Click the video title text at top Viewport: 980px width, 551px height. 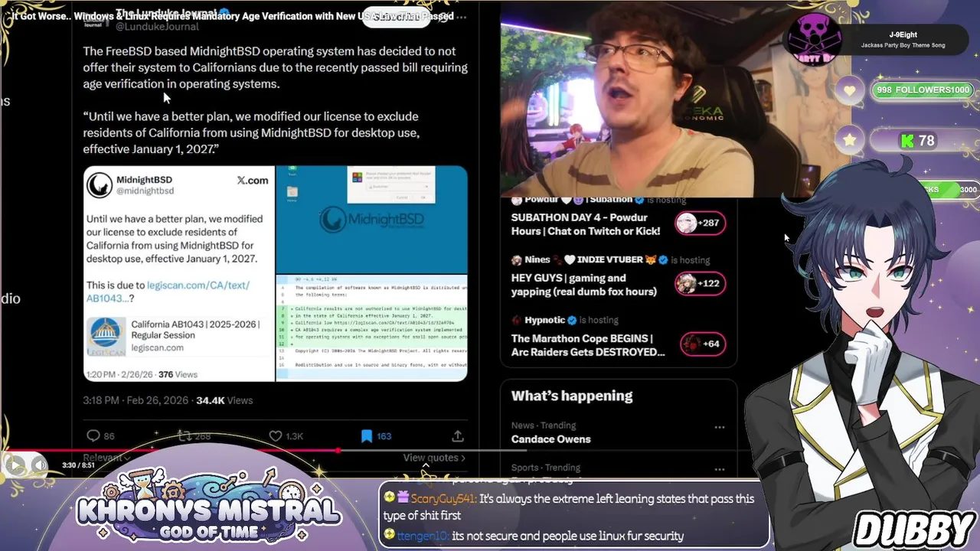(x=233, y=16)
